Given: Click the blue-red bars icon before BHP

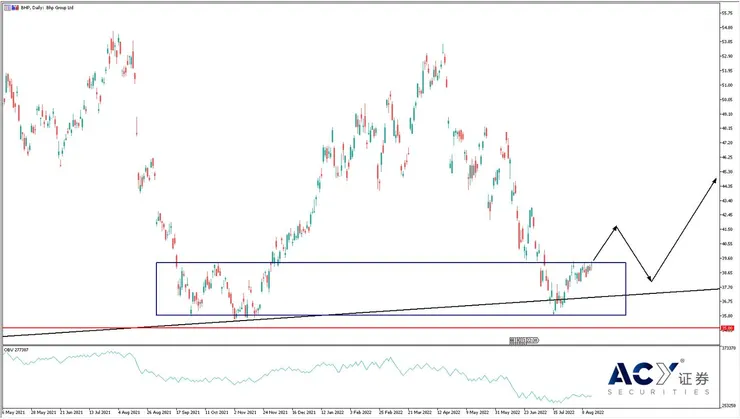Looking at the screenshot, I should click(15, 8).
